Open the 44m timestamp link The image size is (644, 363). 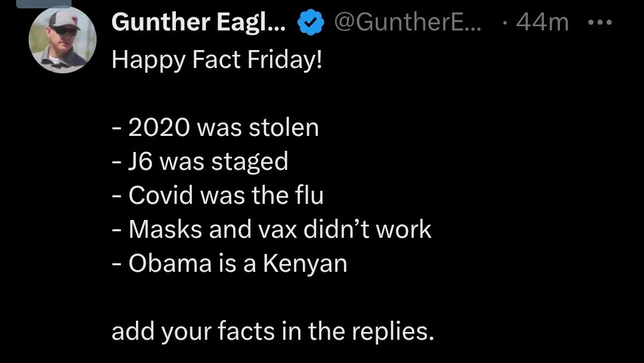541,23
